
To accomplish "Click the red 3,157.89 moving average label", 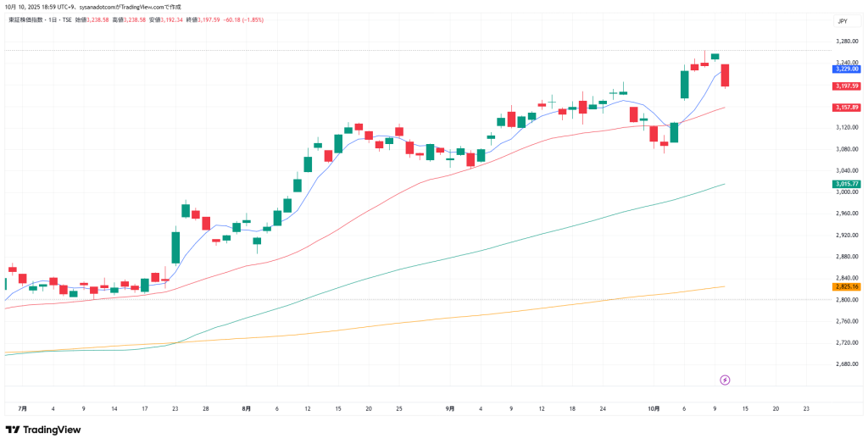I will pos(847,108).
